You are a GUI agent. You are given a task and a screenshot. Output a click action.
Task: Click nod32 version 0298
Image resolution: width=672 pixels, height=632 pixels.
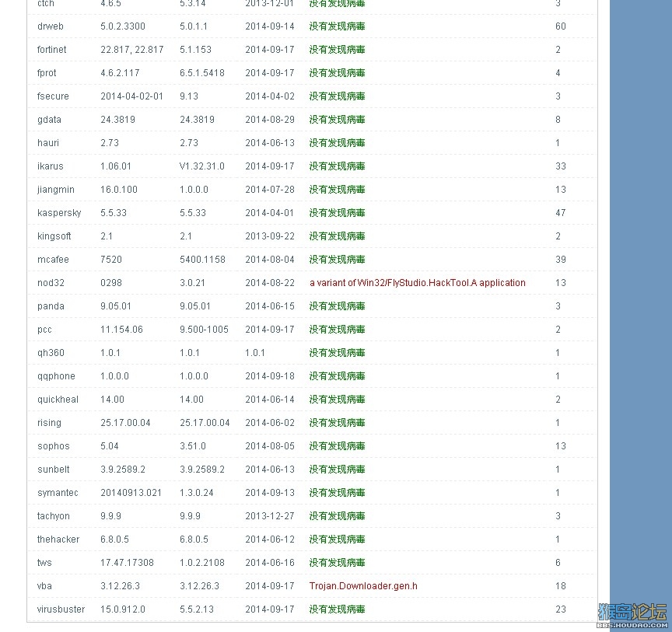(x=111, y=283)
